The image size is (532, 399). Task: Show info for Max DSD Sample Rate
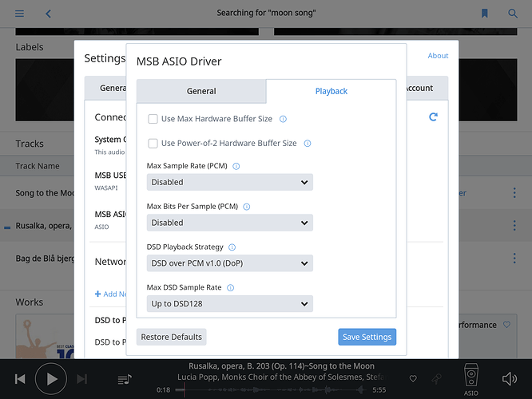[x=230, y=288]
